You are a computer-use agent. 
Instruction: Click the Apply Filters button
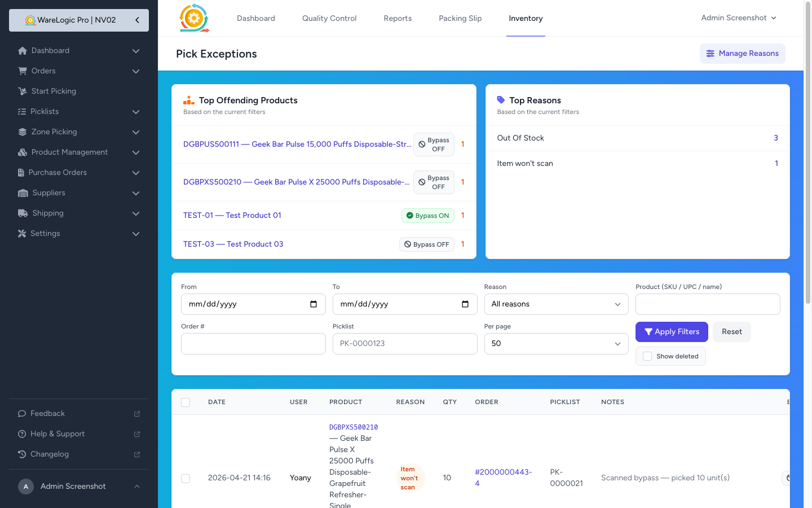coord(671,332)
